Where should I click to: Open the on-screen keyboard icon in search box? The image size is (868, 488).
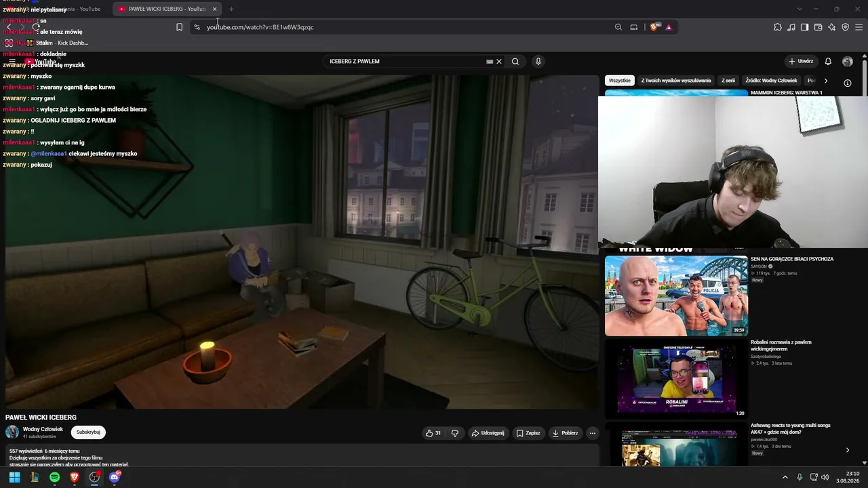pos(490,61)
